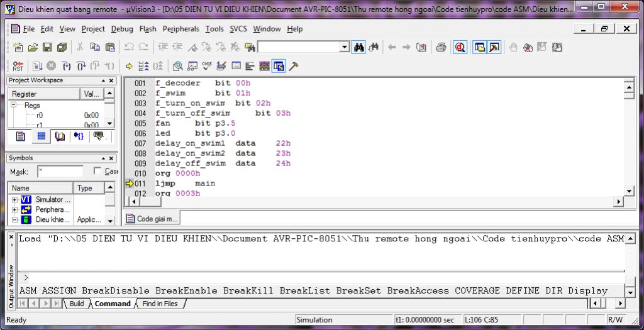Switch to the Find in Files tab
This screenshot has height=330, width=644.
pyautogui.click(x=160, y=304)
